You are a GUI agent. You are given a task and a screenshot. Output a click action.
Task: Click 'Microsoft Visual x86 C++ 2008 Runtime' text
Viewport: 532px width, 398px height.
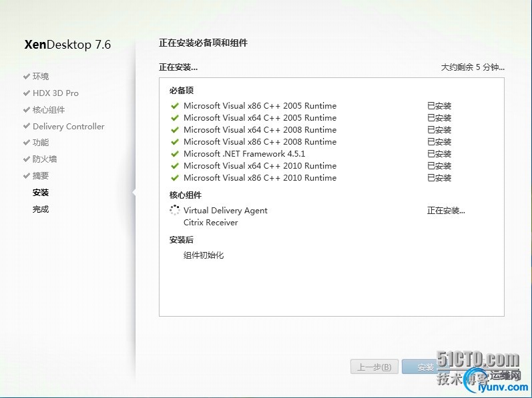tap(260, 141)
